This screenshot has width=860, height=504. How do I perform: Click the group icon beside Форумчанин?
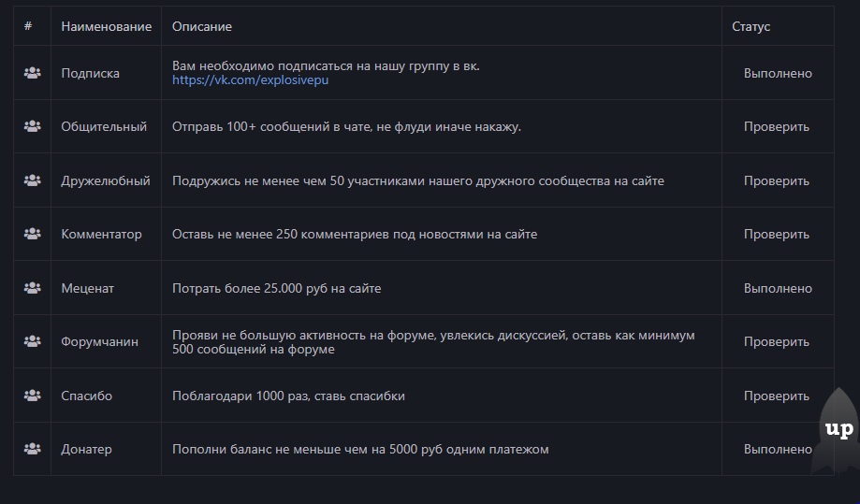pyautogui.click(x=33, y=341)
